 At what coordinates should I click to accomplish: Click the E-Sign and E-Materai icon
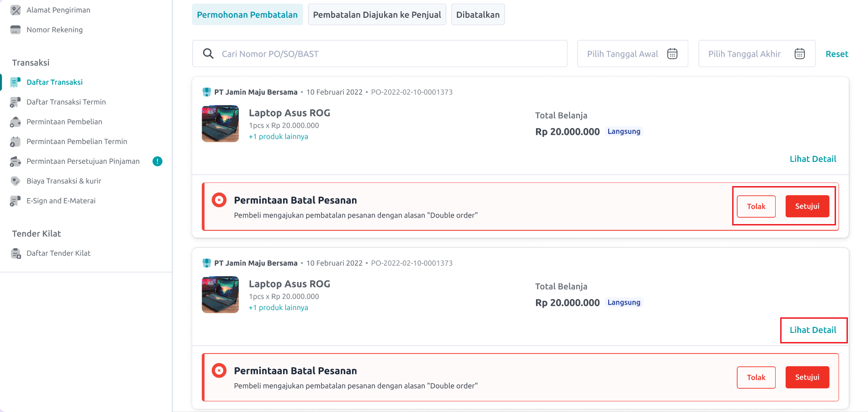point(16,201)
